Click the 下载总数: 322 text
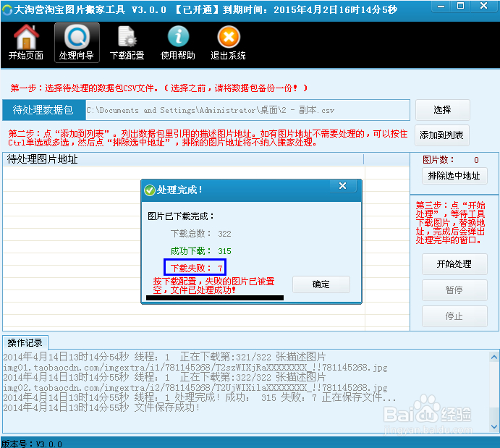Screen dimensions: 500x448 click(x=201, y=234)
